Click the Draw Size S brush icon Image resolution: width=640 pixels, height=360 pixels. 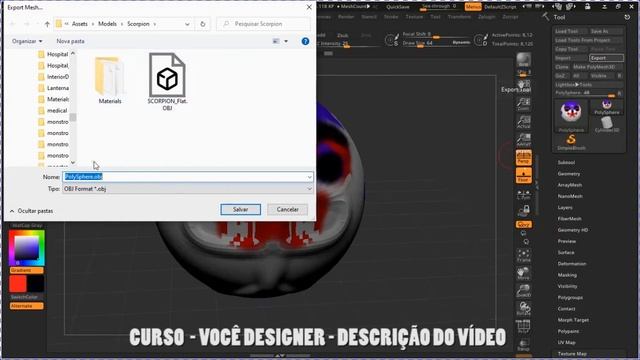coord(391,40)
